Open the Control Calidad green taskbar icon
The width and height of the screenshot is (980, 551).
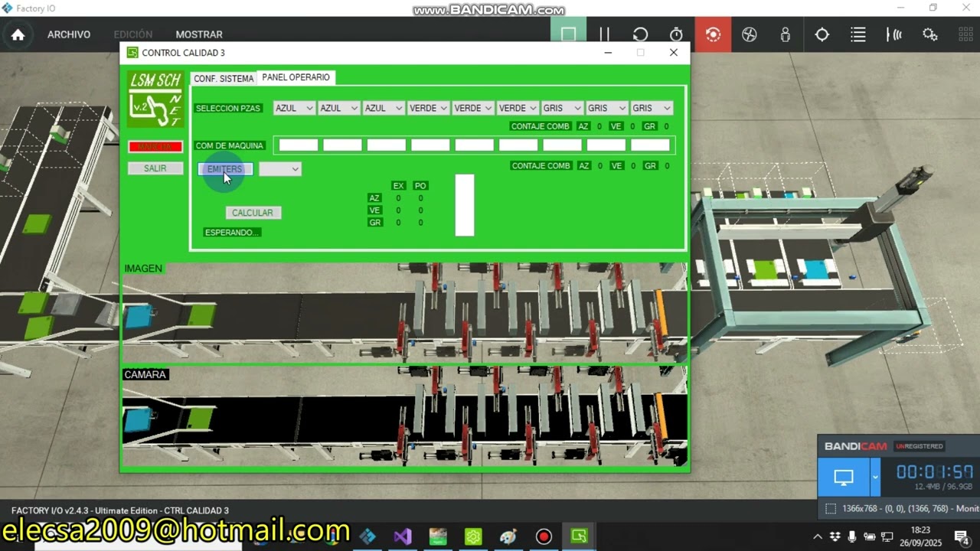point(579,536)
